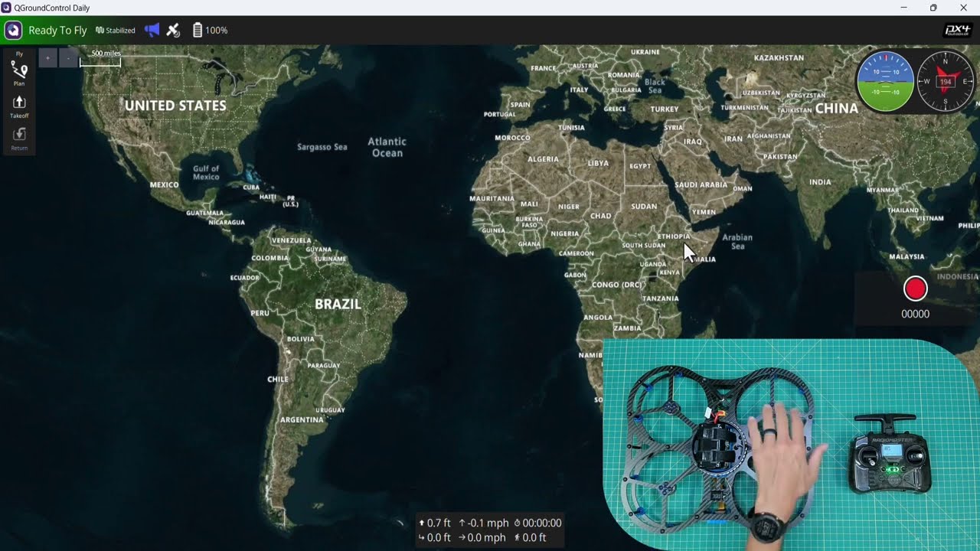Click the MEXICO map label
The image size is (980, 551).
tap(165, 184)
